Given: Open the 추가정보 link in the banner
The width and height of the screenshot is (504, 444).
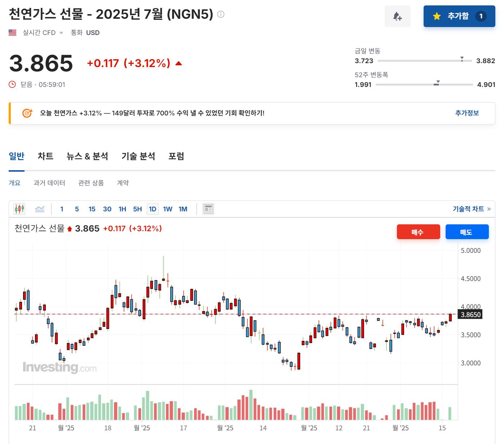Looking at the screenshot, I should 467,113.
